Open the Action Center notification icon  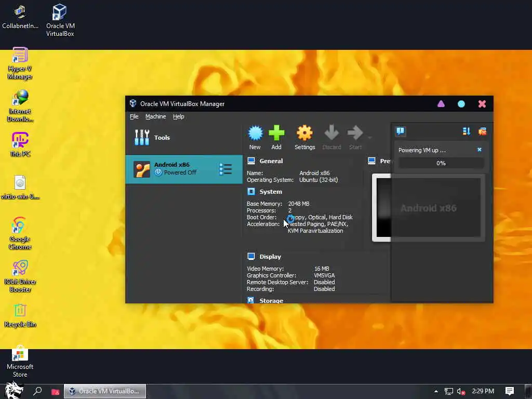[509, 391]
